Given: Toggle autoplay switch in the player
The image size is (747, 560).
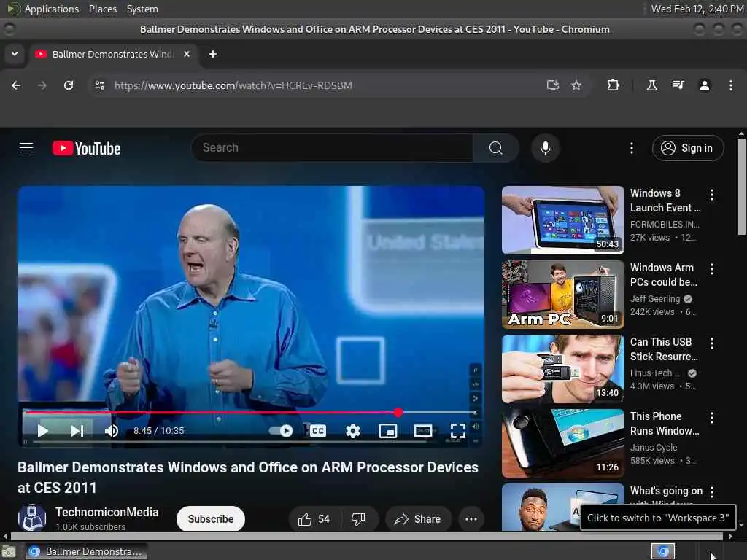Looking at the screenshot, I should tap(281, 431).
